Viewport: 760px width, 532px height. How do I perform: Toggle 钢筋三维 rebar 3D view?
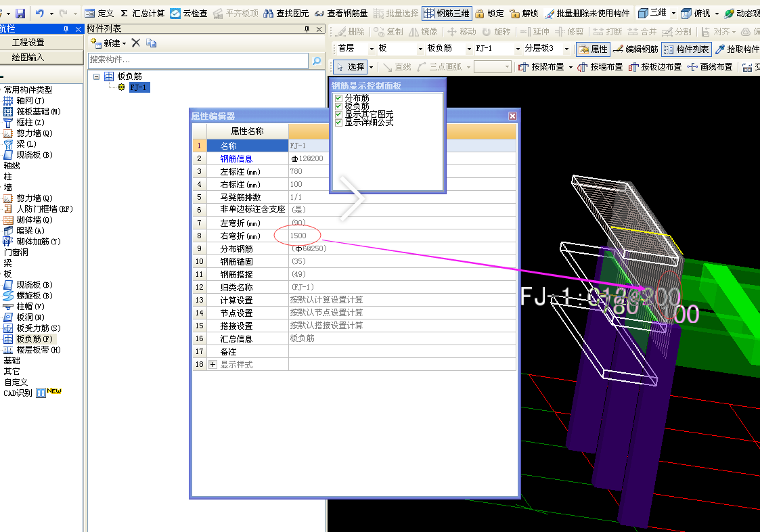pos(447,13)
